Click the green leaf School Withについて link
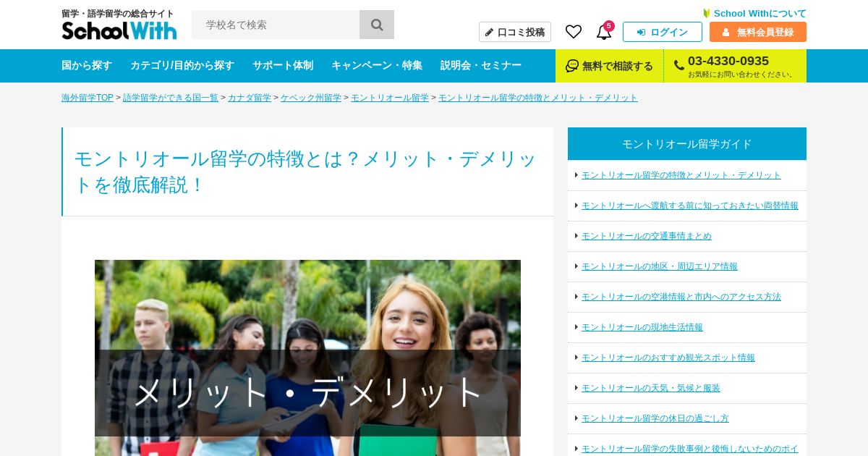 click(x=754, y=13)
